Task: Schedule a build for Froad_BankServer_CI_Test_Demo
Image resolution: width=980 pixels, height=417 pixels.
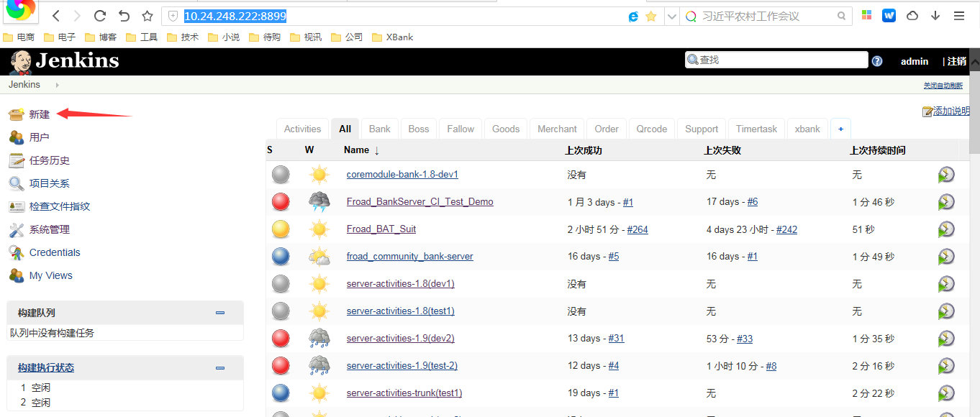Action: pyautogui.click(x=946, y=202)
